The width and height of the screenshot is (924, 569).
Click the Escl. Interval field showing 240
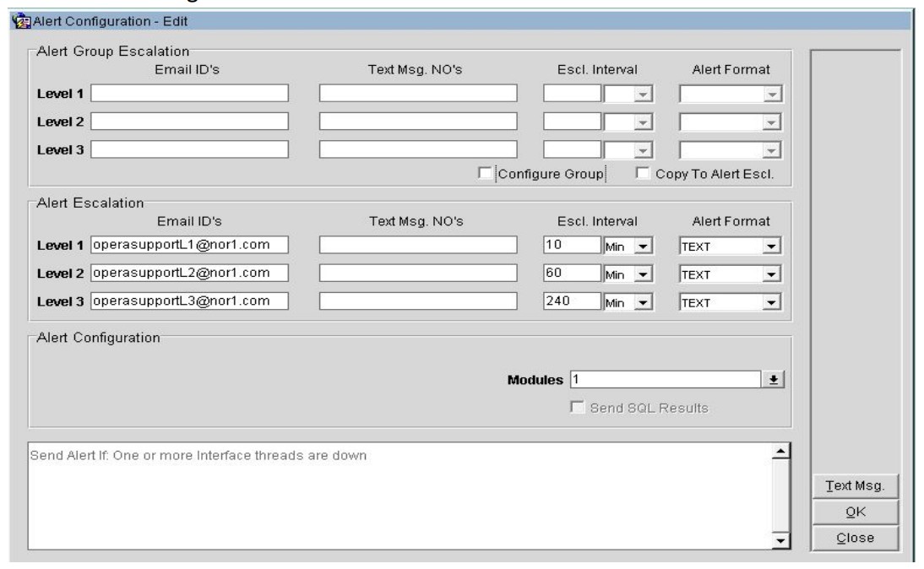[x=572, y=301]
